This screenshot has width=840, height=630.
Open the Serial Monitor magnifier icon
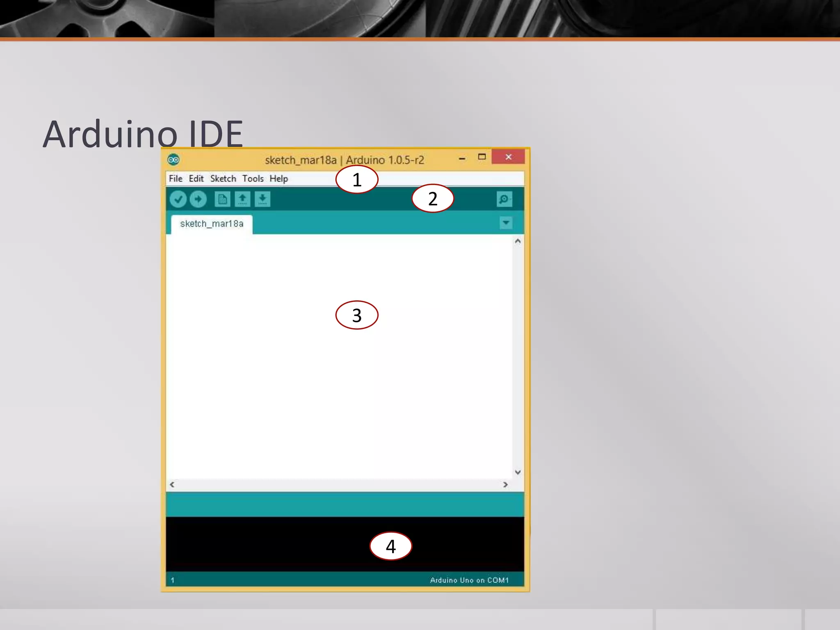[x=504, y=199]
